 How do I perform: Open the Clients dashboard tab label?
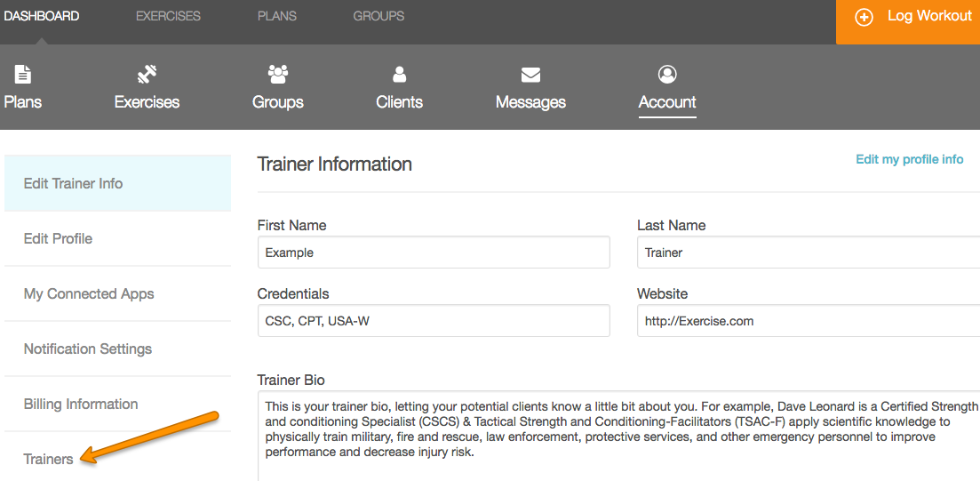(400, 102)
